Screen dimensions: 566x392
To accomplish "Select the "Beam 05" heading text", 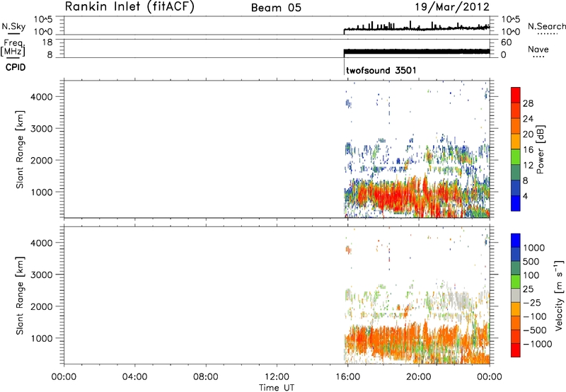I will click(x=276, y=8).
